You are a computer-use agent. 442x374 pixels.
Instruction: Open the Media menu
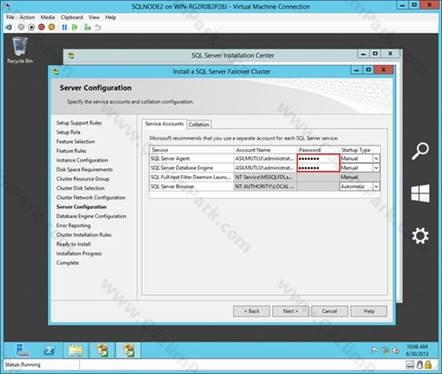(48, 17)
